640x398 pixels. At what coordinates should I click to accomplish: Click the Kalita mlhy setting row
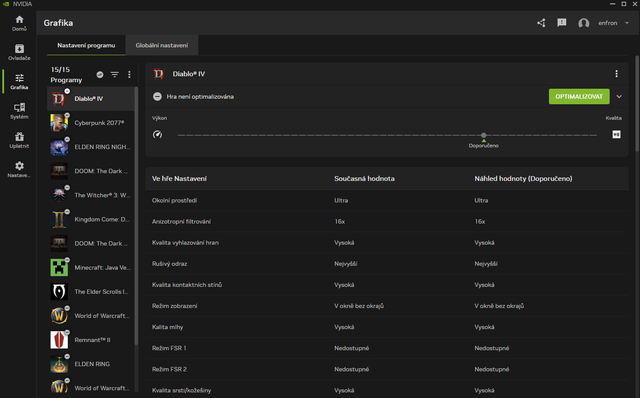387,327
